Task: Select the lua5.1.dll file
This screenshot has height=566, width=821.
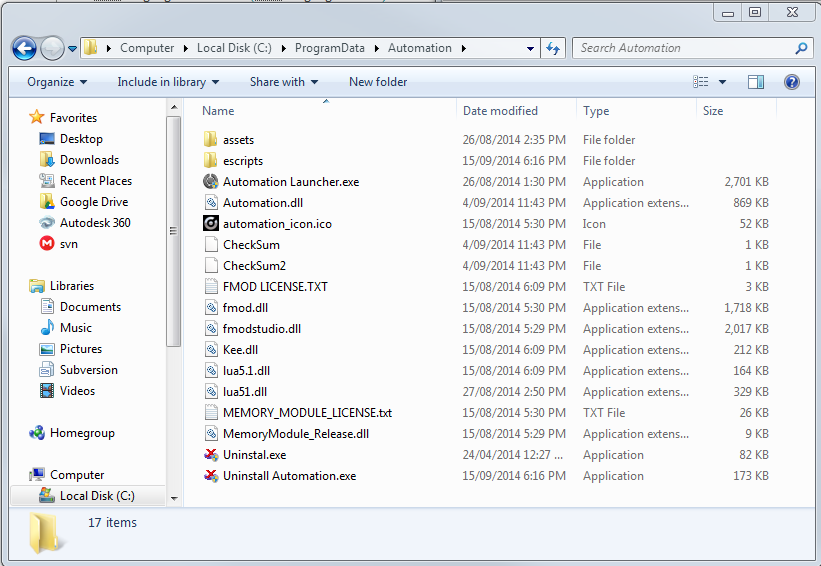Action: 246,371
